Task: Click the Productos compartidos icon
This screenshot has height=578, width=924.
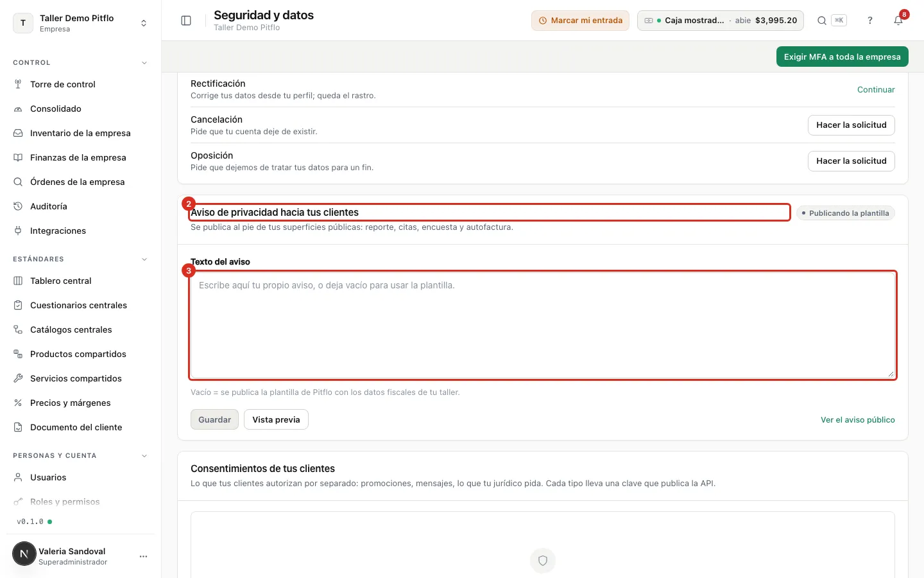Action: (x=18, y=354)
